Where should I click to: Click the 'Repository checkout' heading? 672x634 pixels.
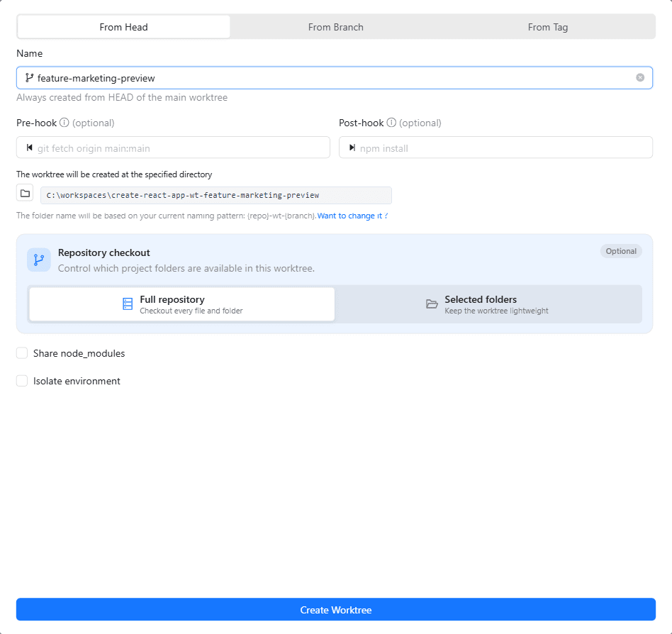(104, 253)
